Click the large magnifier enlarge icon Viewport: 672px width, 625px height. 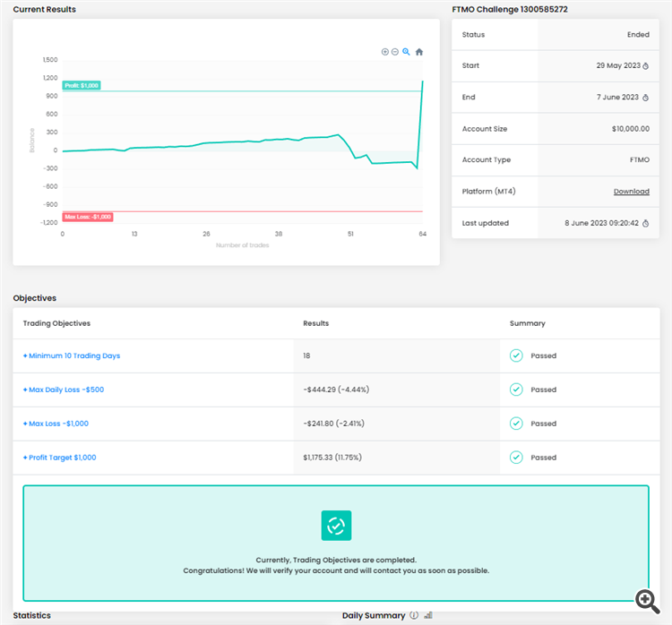click(x=647, y=602)
